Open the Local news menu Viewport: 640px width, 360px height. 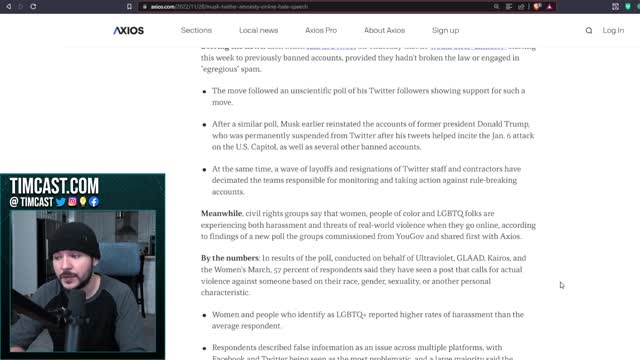tap(258, 30)
